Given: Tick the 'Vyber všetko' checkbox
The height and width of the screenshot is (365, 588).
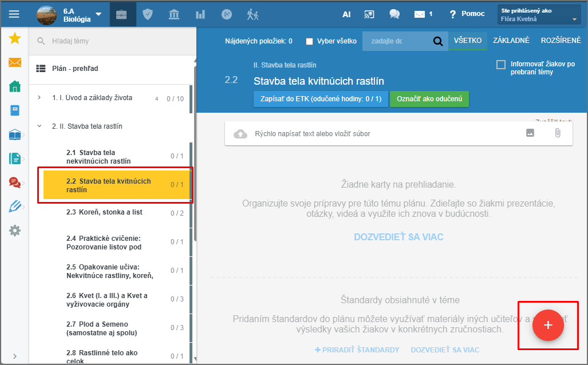Looking at the screenshot, I should click(310, 41).
